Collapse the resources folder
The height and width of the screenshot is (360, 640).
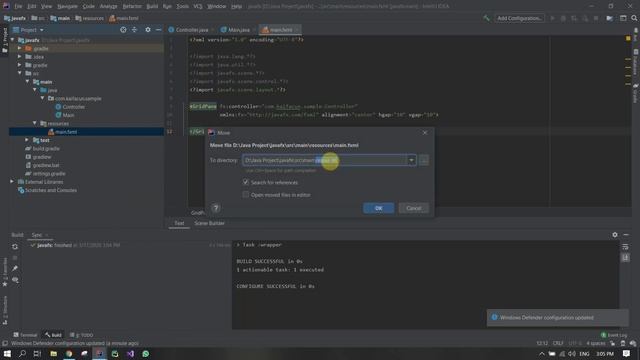click(x=35, y=123)
